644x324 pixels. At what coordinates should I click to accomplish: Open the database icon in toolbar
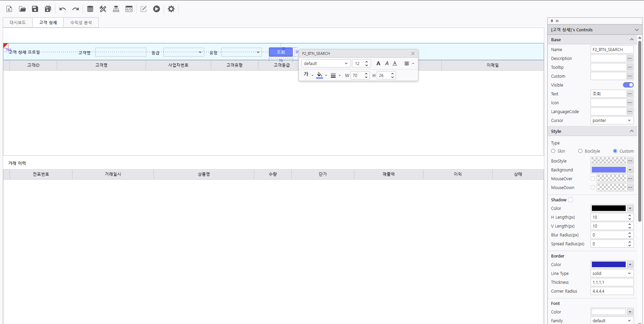(x=90, y=9)
